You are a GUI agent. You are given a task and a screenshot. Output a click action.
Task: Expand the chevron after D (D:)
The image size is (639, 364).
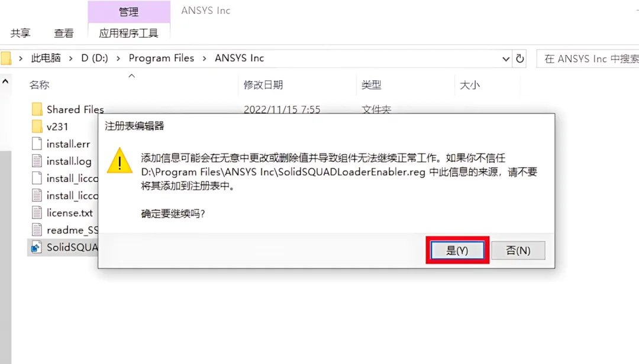[118, 58]
